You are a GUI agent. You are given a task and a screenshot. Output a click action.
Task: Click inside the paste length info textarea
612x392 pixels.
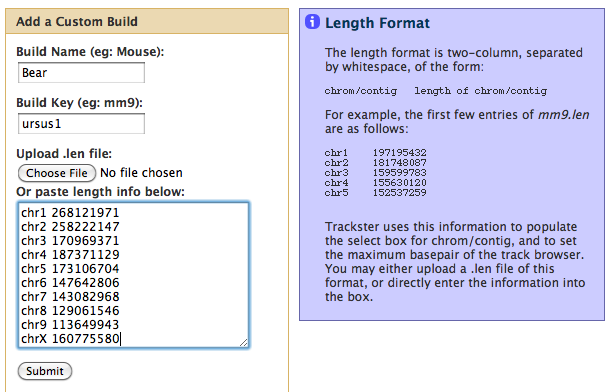133,275
